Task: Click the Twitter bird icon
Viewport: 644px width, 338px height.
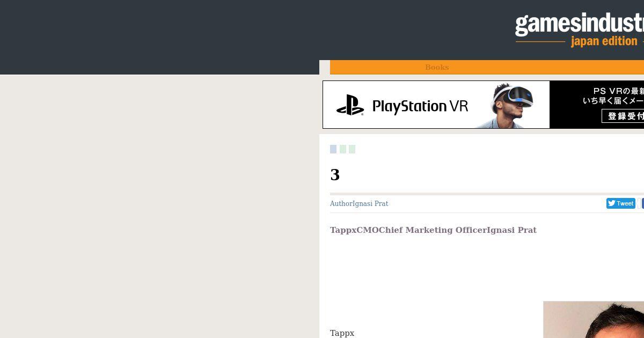Action: (612, 203)
